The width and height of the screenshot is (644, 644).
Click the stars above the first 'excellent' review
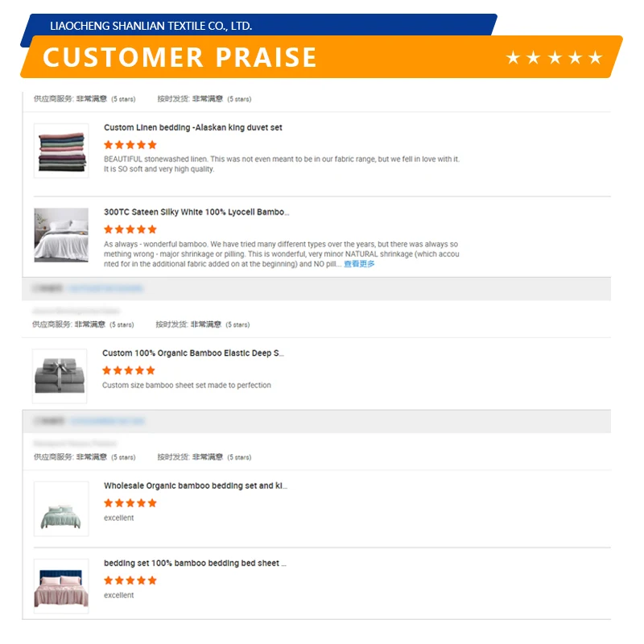coord(130,503)
